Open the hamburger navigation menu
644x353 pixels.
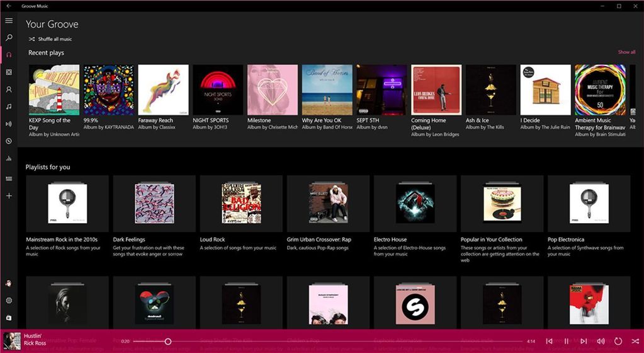[x=9, y=21]
